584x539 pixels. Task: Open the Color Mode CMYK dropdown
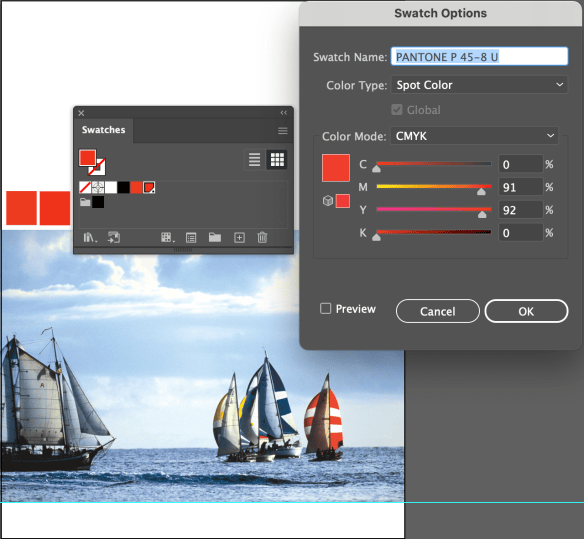474,136
